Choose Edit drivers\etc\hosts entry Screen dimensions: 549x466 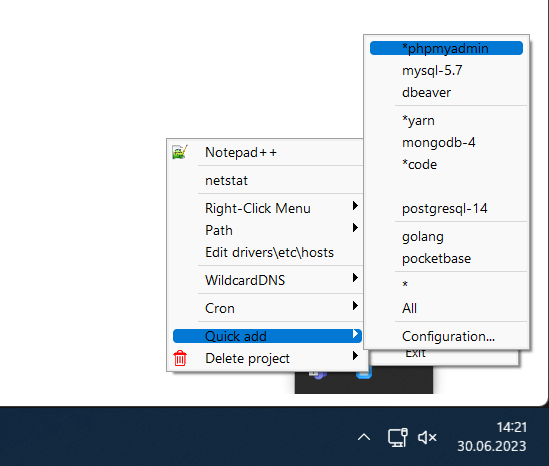pos(267,252)
